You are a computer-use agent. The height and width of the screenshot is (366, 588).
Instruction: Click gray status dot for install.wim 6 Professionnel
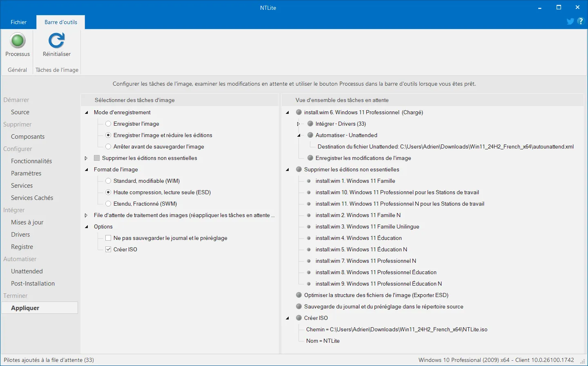299,112
